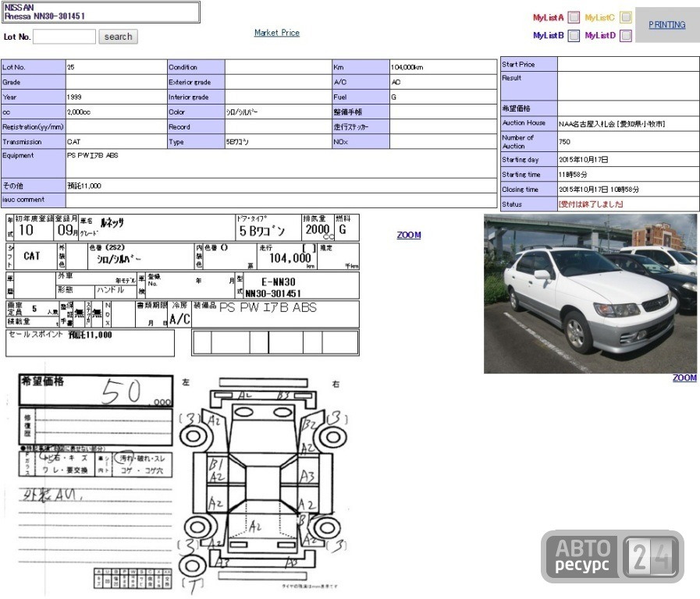Click handwritten 50 price on sheet
This screenshot has width=700, height=599.
click(122, 392)
